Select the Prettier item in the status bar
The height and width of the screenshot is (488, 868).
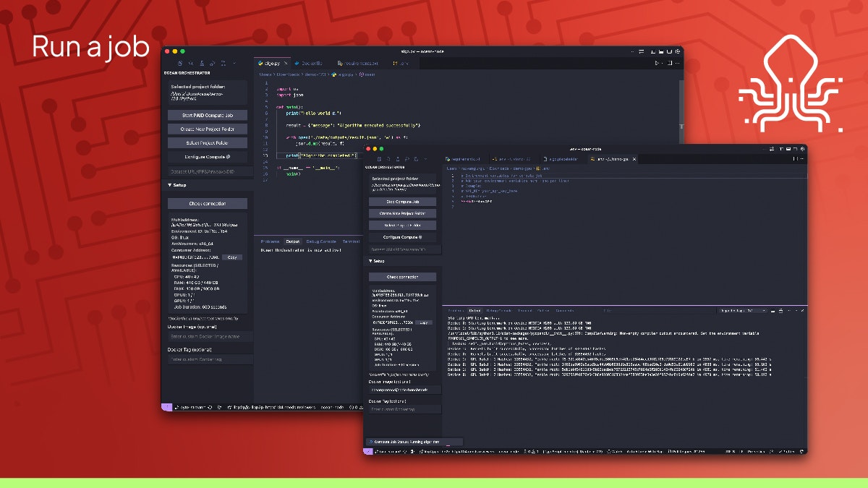(756, 452)
